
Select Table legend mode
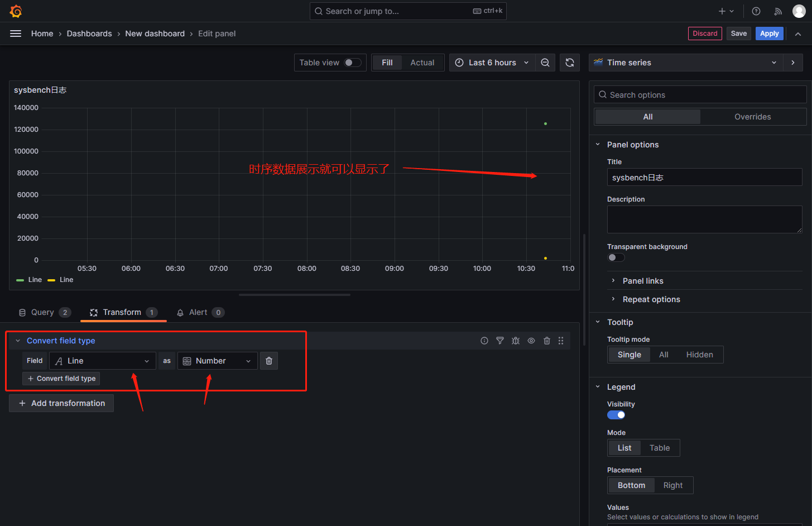pos(660,448)
